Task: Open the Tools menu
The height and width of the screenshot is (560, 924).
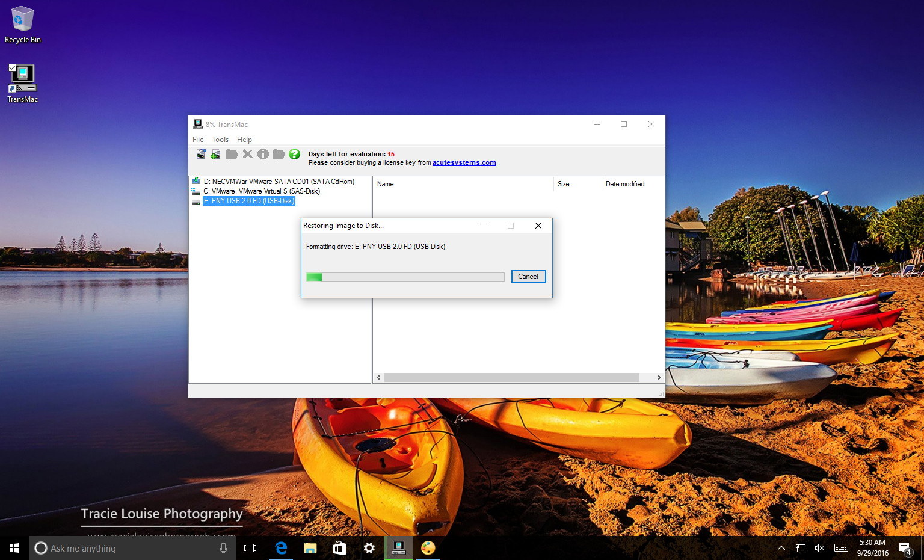Action: (x=220, y=139)
